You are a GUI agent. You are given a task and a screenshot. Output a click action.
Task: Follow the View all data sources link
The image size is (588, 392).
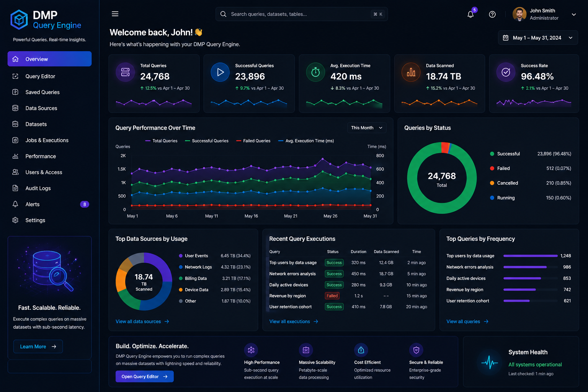tap(142, 322)
